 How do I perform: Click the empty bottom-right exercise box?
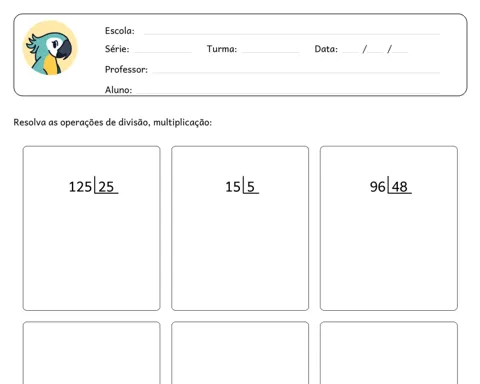tap(389, 353)
